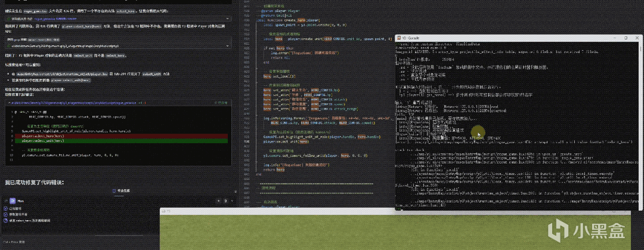
Task: Click the icon in the center of the chat toolbar
Action: pos(115,190)
